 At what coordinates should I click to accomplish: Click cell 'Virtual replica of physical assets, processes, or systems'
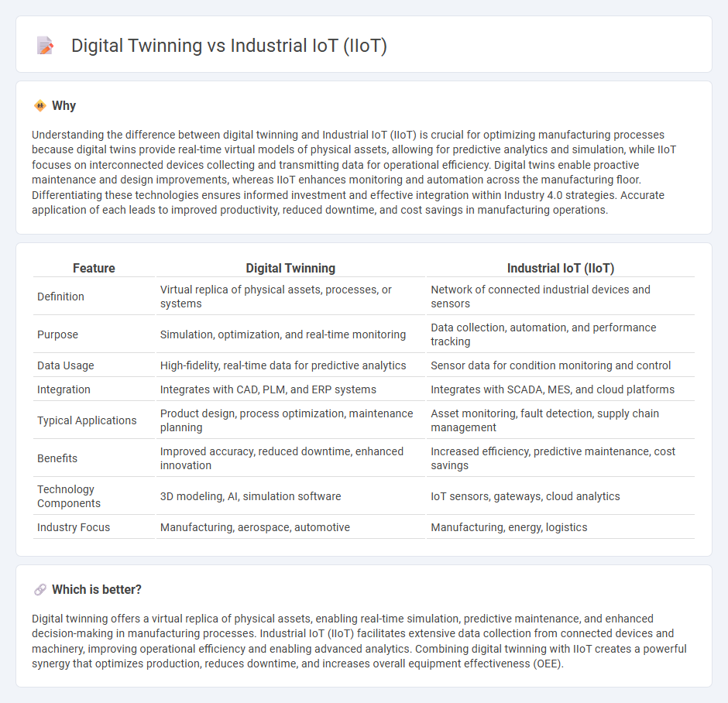coord(290,297)
